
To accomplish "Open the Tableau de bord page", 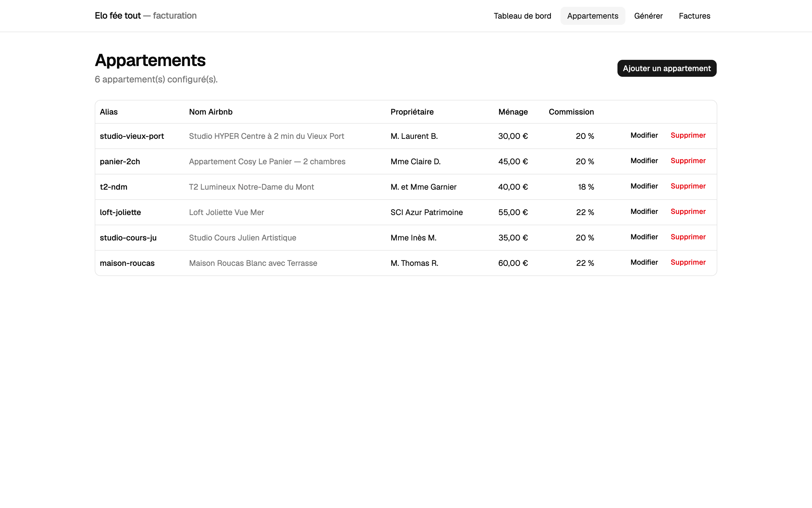I will click(x=522, y=16).
